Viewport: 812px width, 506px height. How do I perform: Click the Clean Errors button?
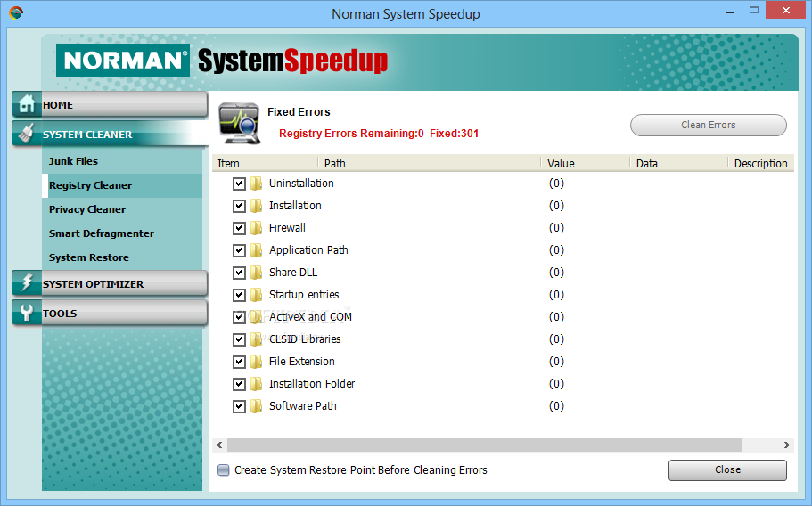pyautogui.click(x=709, y=125)
